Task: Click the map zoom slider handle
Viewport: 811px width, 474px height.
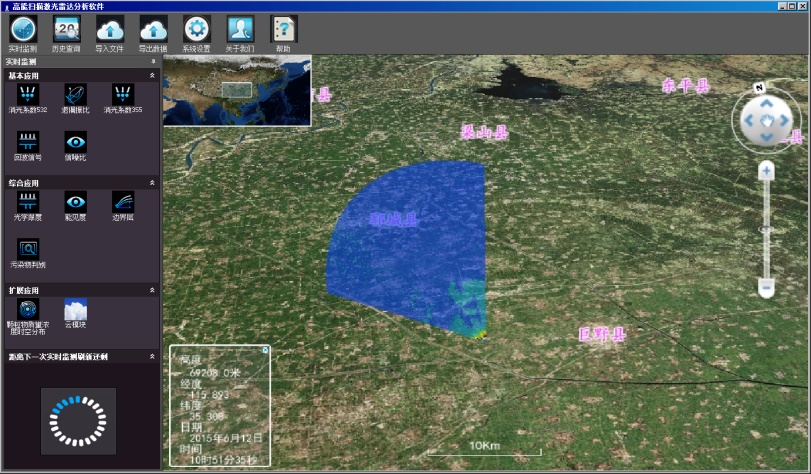Action: [x=766, y=230]
